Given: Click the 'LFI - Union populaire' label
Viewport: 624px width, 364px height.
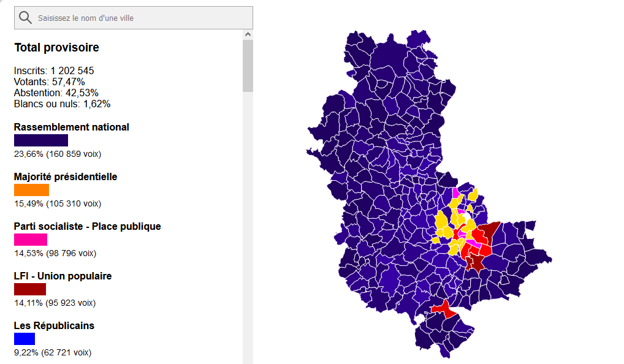Looking at the screenshot, I should coord(63,276).
